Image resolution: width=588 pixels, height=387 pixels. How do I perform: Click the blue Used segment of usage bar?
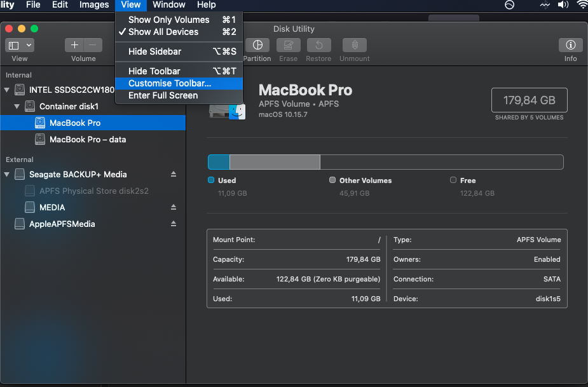[x=219, y=162]
